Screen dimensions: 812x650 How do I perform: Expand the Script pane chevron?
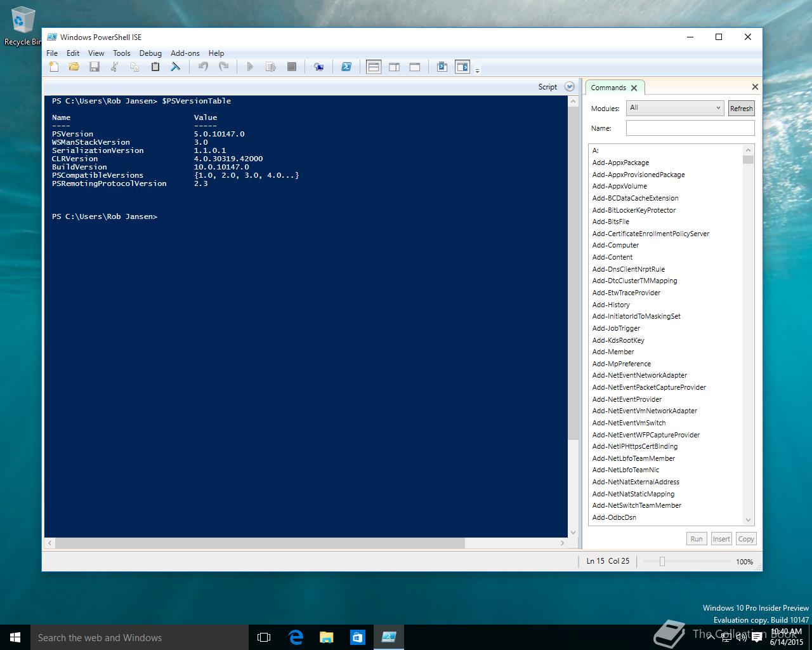click(x=570, y=87)
